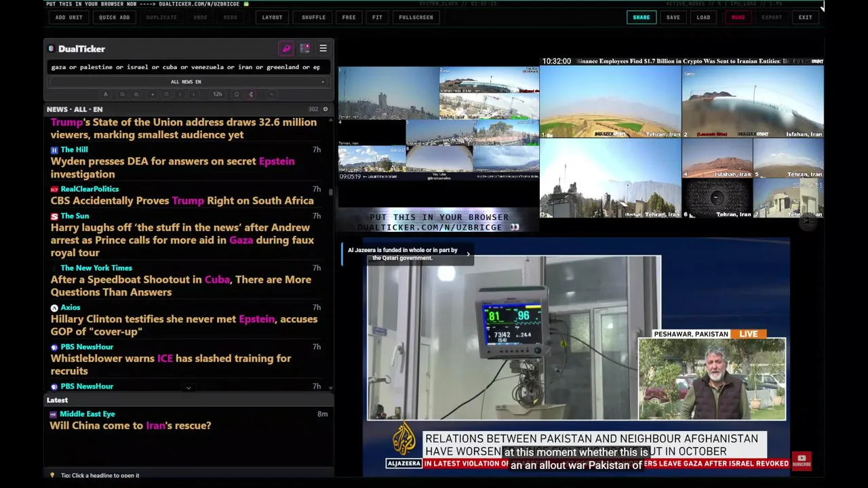This screenshot has height=488, width=868.
Task: Select camera 1 Tehran feed thumbnail
Action: point(610,102)
